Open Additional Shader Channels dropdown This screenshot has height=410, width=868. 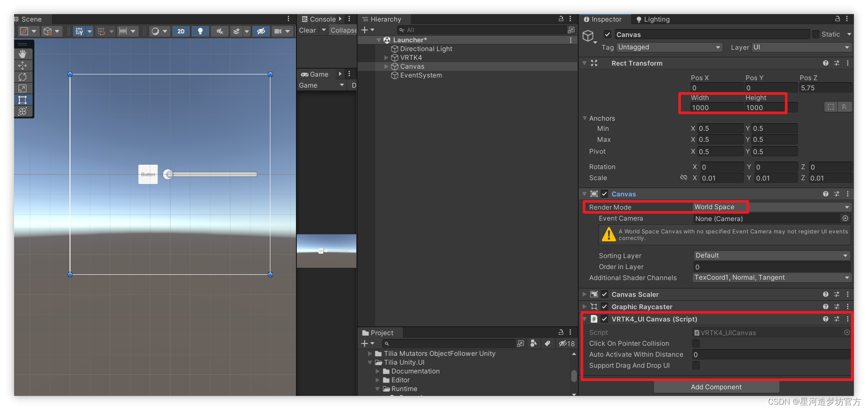coord(772,277)
